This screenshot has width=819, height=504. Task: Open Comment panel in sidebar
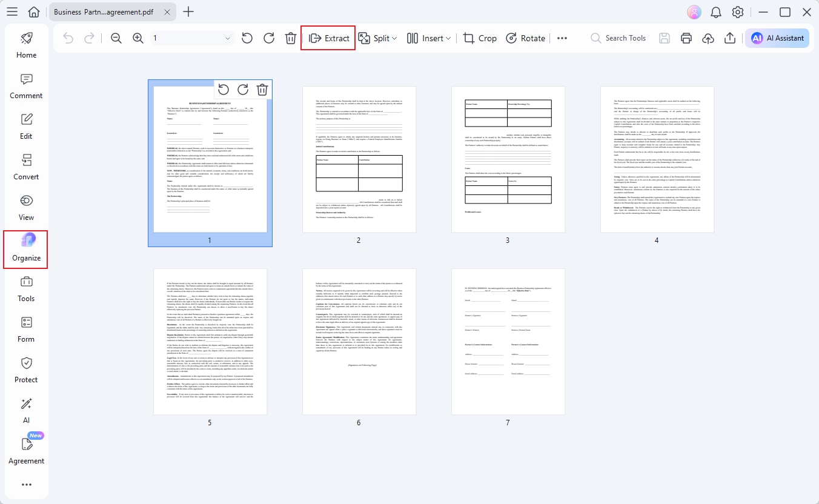point(26,86)
